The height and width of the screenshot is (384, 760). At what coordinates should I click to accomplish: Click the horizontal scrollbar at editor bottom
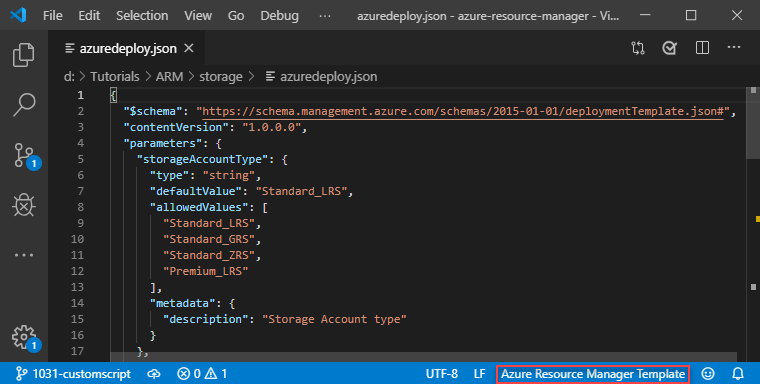pos(424,357)
